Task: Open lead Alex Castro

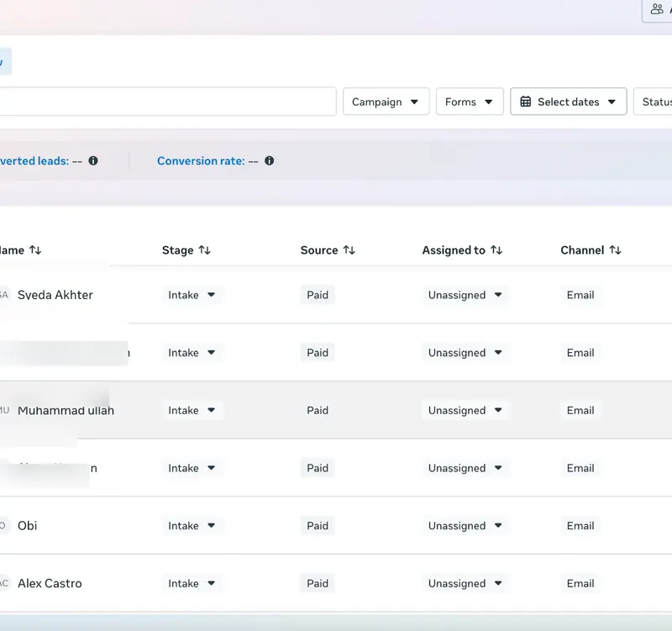Action: [50, 583]
